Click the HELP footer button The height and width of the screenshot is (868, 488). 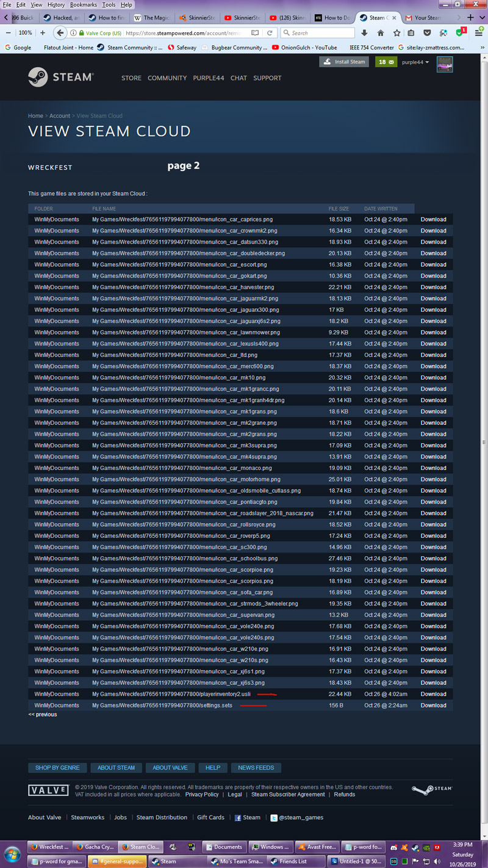click(x=213, y=768)
